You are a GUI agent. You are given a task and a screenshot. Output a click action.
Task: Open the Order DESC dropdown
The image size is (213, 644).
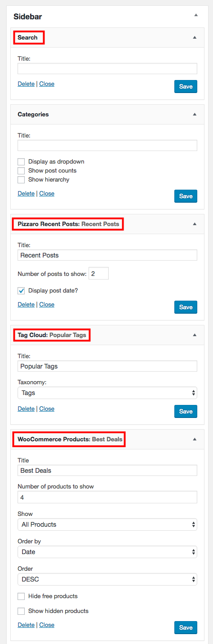pos(107,579)
